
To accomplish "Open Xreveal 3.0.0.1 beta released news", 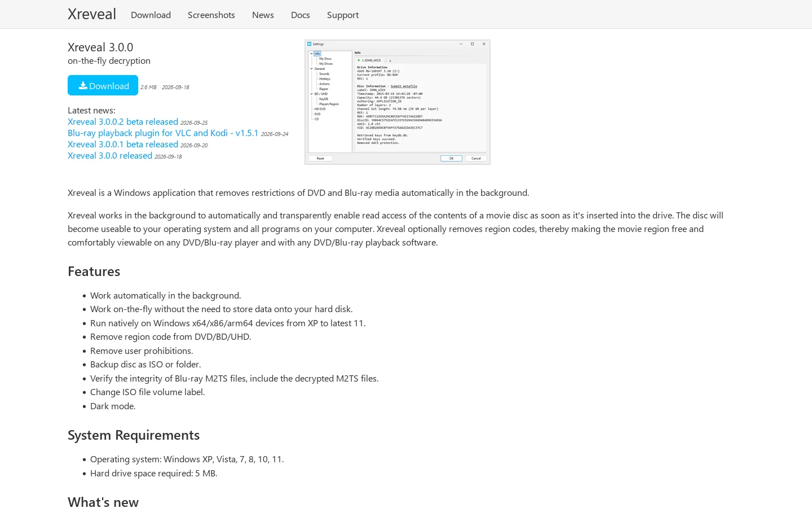I will click(x=123, y=144).
